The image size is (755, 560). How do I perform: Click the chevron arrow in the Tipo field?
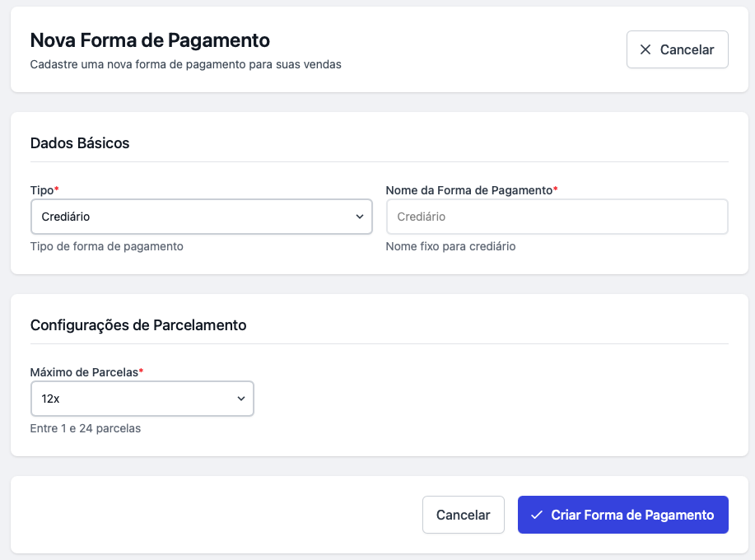point(359,217)
